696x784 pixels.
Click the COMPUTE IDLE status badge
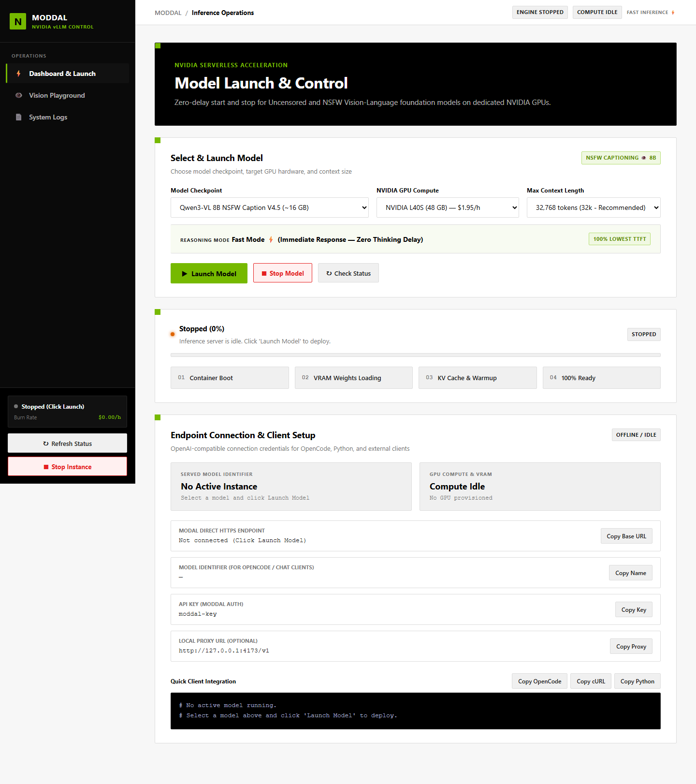(x=597, y=12)
